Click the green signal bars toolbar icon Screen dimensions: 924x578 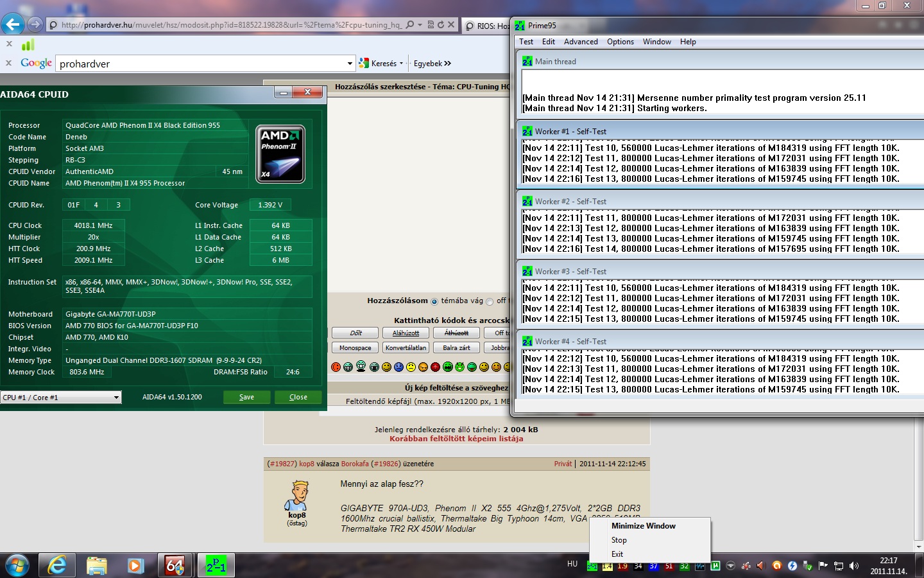click(28, 45)
